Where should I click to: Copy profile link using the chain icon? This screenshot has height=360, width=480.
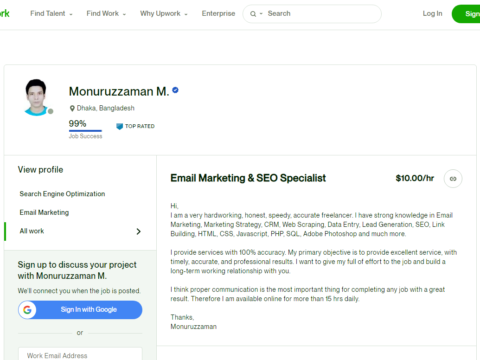453,179
